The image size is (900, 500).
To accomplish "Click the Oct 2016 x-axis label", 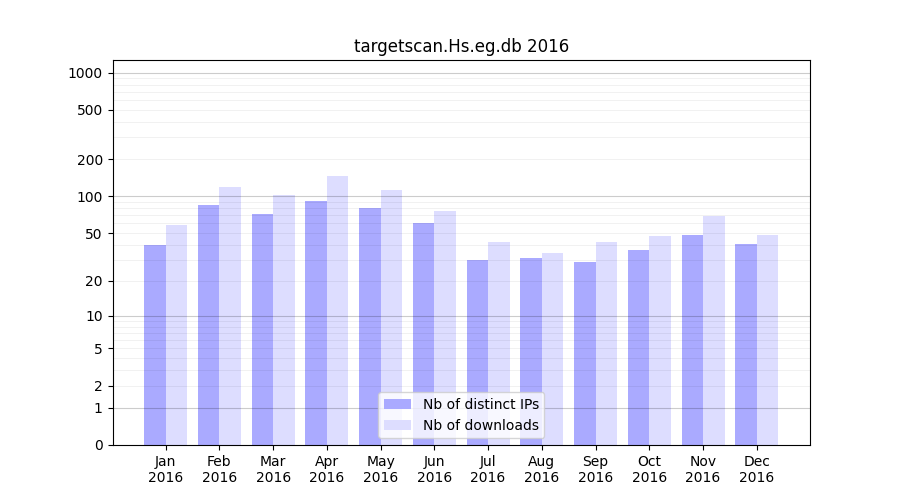I will 649,469.
